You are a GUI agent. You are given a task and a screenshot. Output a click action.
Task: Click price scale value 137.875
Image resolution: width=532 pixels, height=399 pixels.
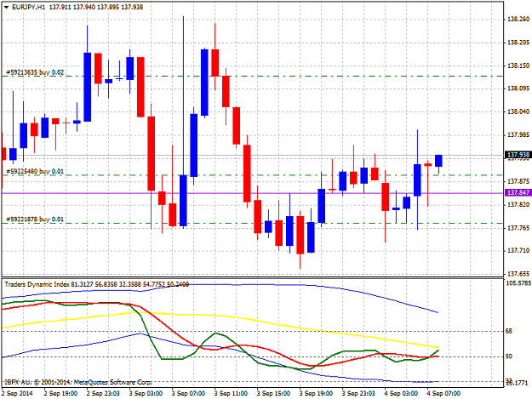[518, 181]
